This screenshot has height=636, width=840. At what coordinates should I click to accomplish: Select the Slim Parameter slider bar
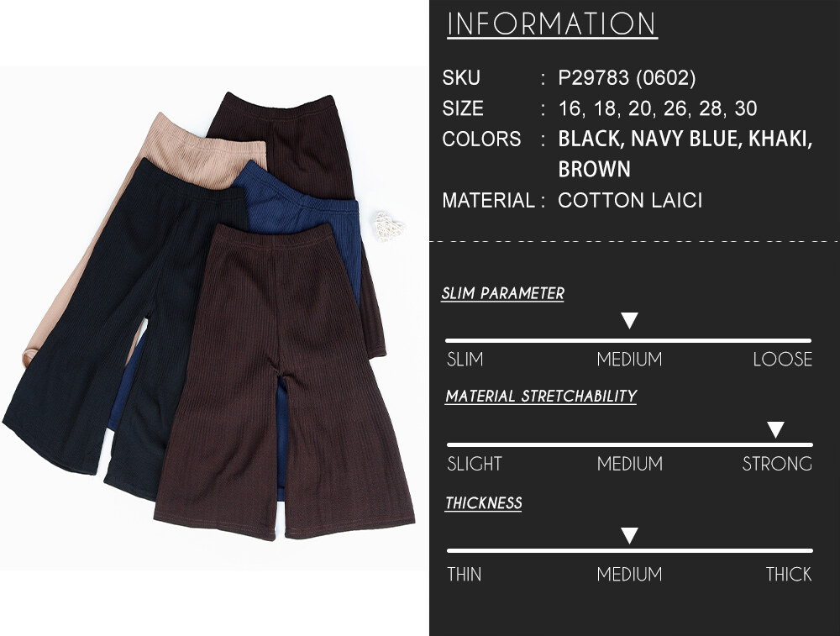coord(628,340)
